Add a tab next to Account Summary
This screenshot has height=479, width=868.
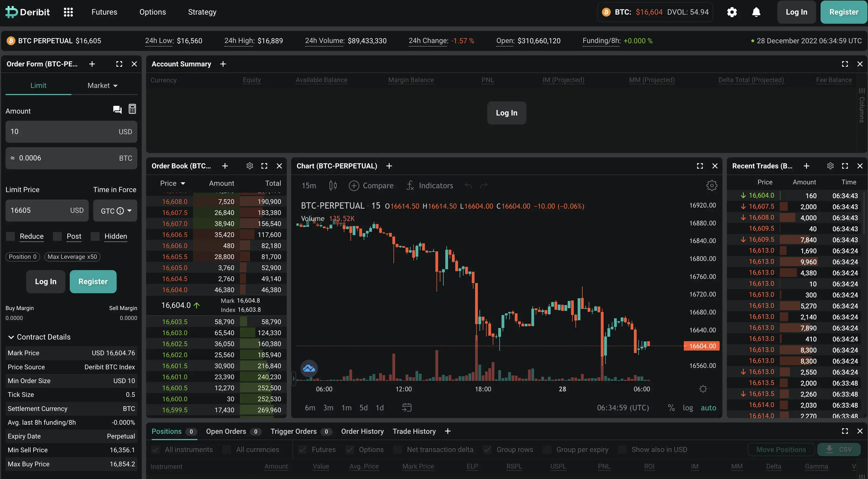click(x=223, y=64)
